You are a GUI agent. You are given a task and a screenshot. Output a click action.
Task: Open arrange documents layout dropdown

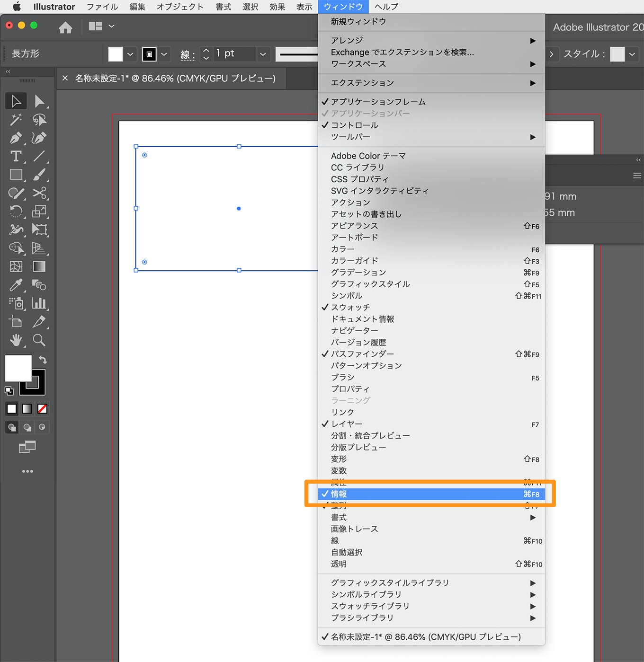pyautogui.click(x=102, y=26)
